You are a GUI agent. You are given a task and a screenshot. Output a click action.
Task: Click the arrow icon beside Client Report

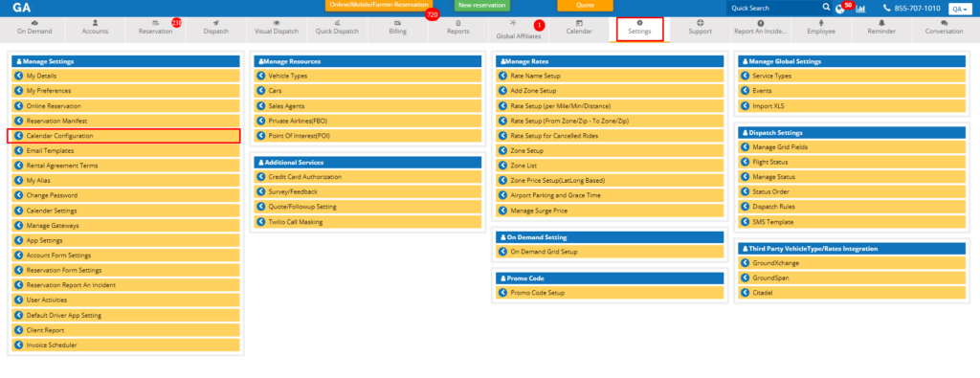click(19, 330)
